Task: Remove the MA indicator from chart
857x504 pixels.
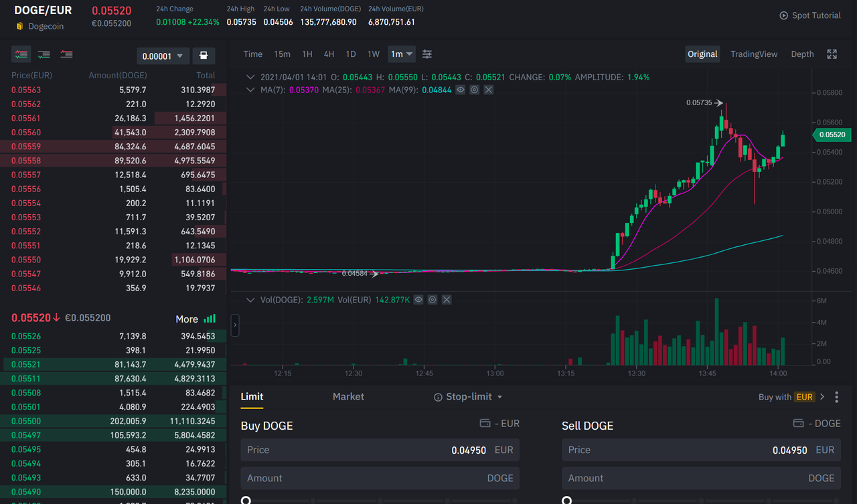Action: (x=489, y=90)
